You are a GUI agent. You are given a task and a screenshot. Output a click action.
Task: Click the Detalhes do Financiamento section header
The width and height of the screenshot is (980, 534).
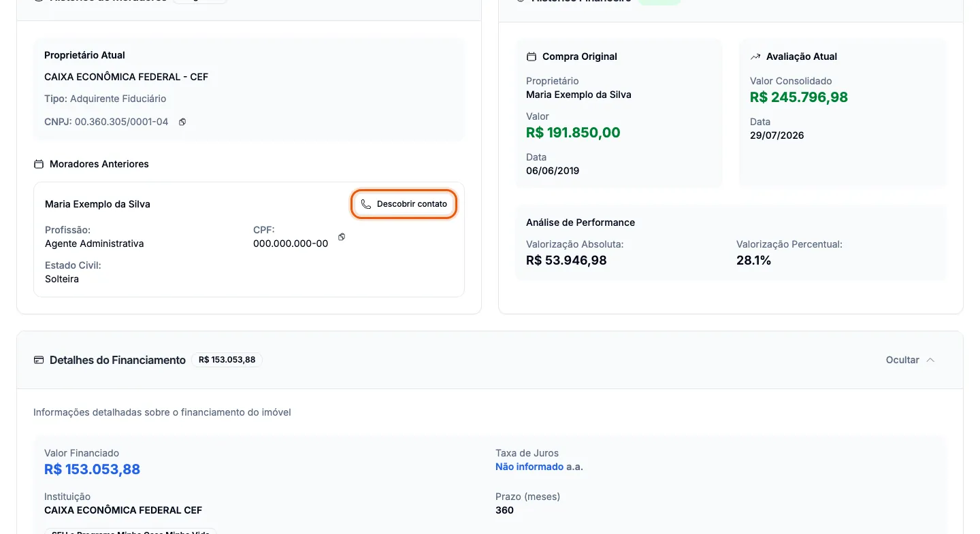(118, 360)
